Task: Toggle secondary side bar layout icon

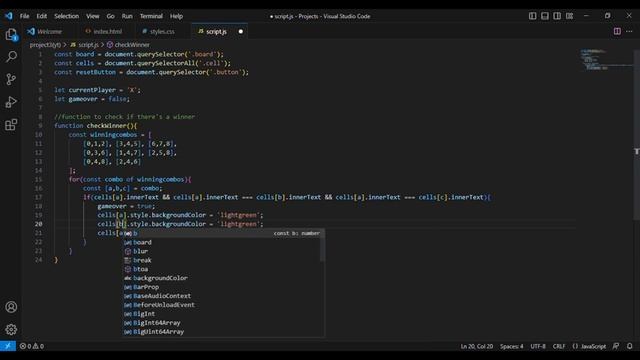Action: [557, 16]
